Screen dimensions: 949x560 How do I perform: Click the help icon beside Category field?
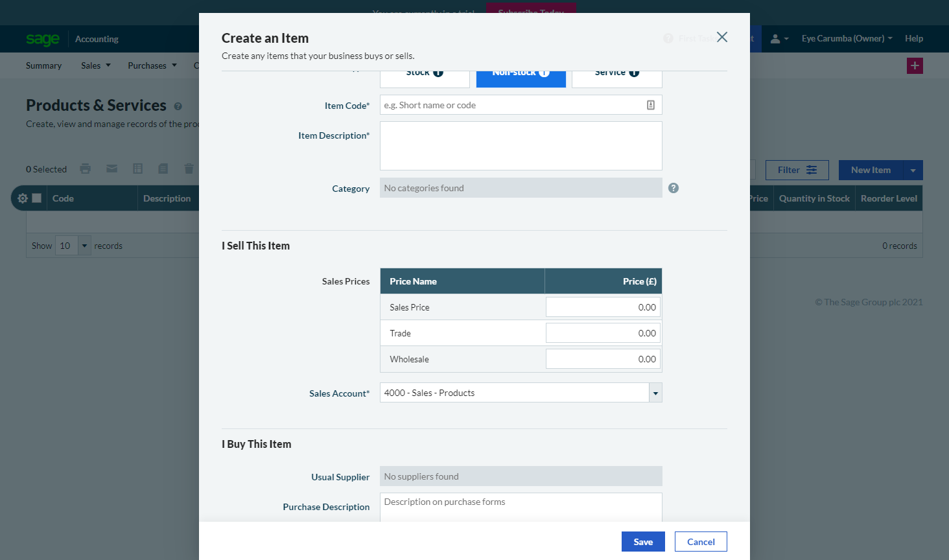point(674,188)
